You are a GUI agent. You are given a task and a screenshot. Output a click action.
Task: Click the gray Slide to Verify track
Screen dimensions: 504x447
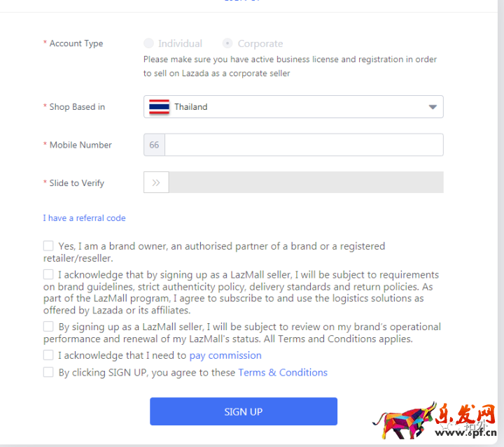(x=306, y=183)
